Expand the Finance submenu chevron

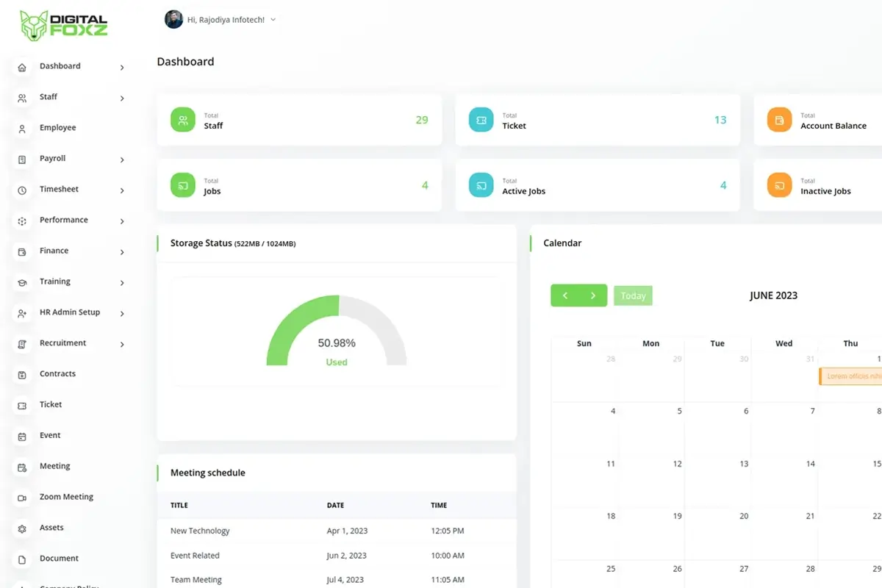click(x=122, y=252)
